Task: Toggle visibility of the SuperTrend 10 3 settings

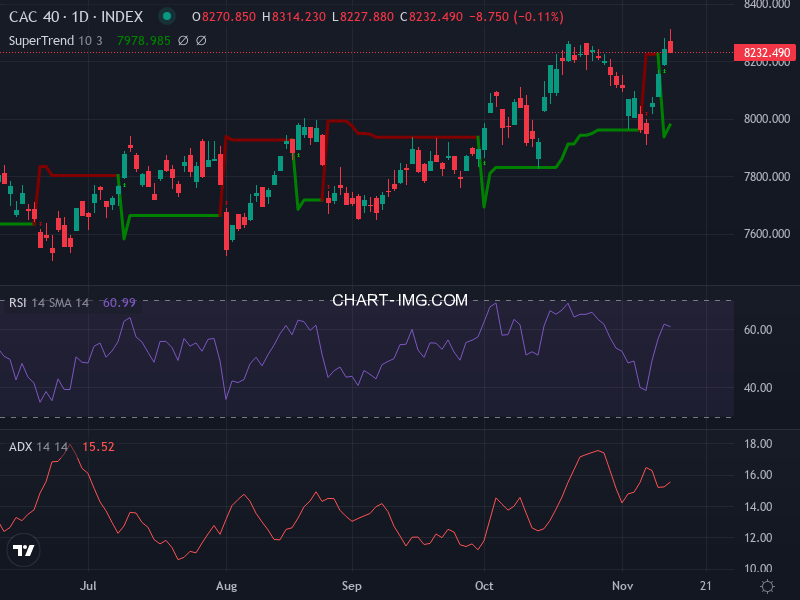Action: pyautogui.click(x=89, y=38)
